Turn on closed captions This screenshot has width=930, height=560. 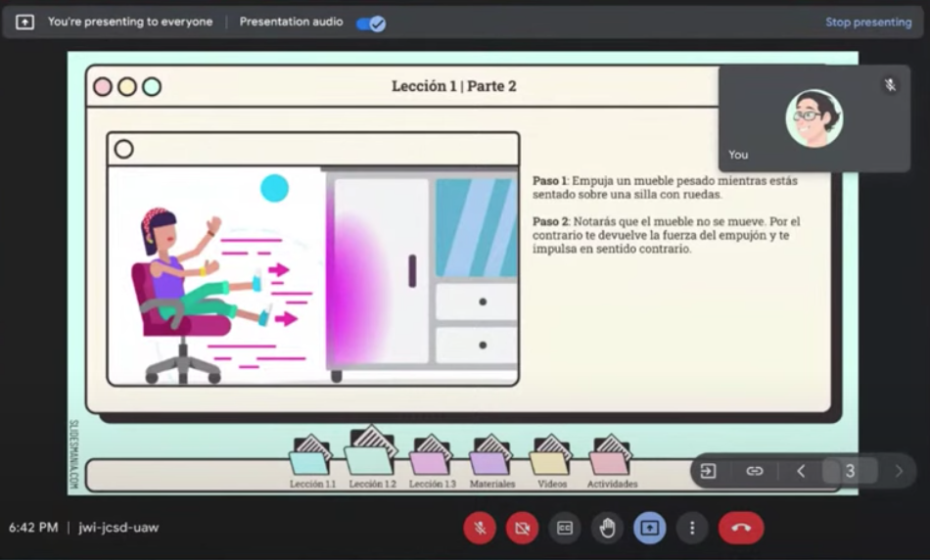[565, 529]
